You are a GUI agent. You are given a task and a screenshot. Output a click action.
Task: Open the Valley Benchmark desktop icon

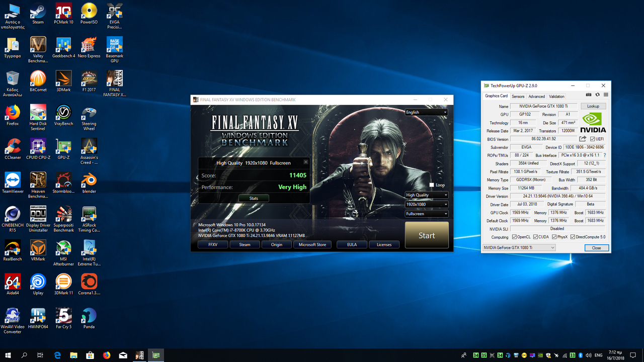tap(38, 50)
